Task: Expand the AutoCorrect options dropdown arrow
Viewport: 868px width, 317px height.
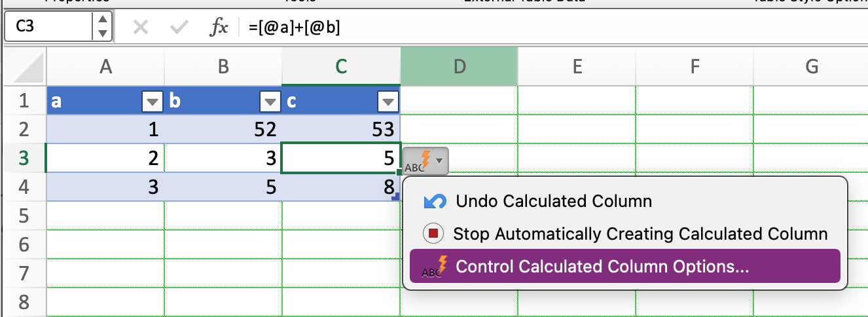Action: click(440, 160)
